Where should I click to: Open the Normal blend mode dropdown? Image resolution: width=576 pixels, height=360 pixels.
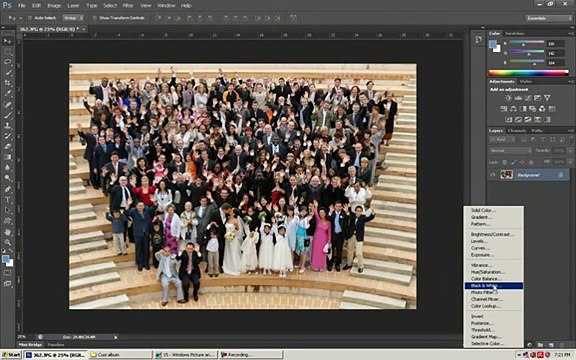(510, 151)
